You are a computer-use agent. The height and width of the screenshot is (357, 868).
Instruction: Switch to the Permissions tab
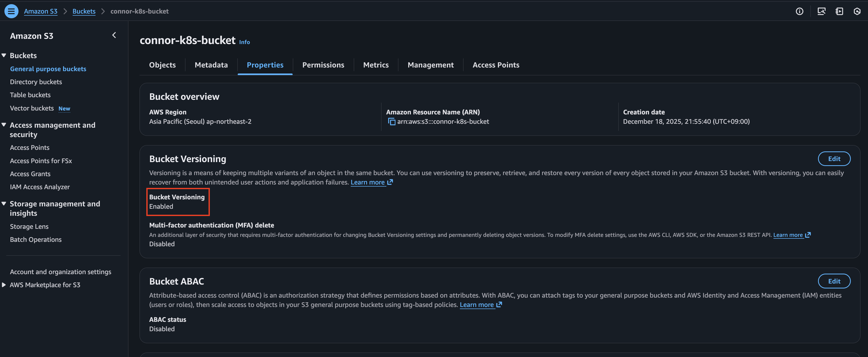(x=323, y=65)
